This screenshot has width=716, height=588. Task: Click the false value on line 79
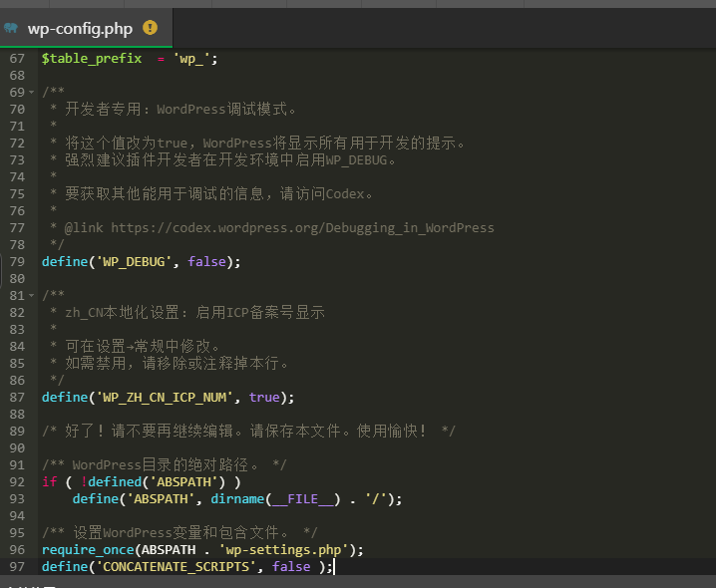coord(206,261)
